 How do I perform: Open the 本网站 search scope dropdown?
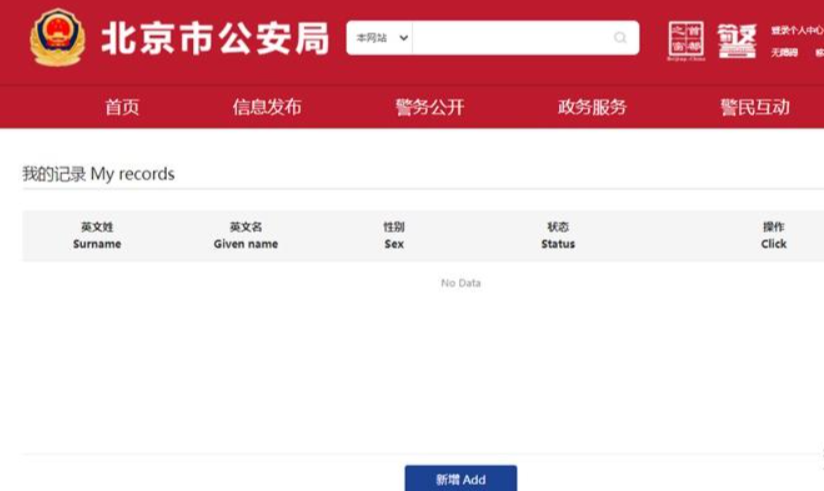click(x=379, y=38)
